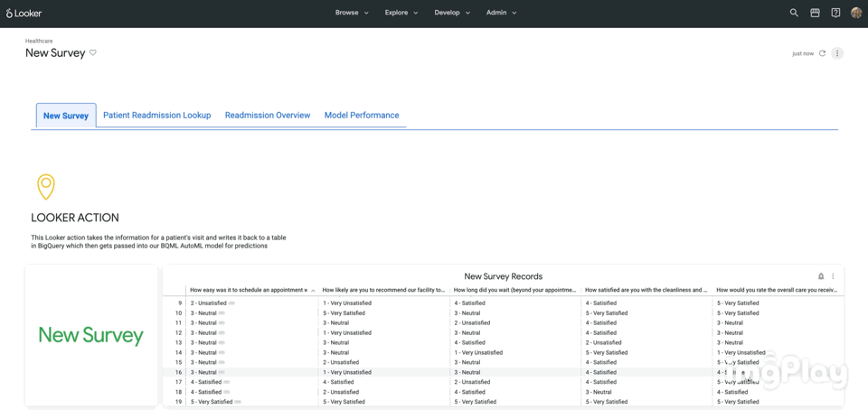Toggle sort on 'How easy was it to schedule' column

(x=252, y=290)
